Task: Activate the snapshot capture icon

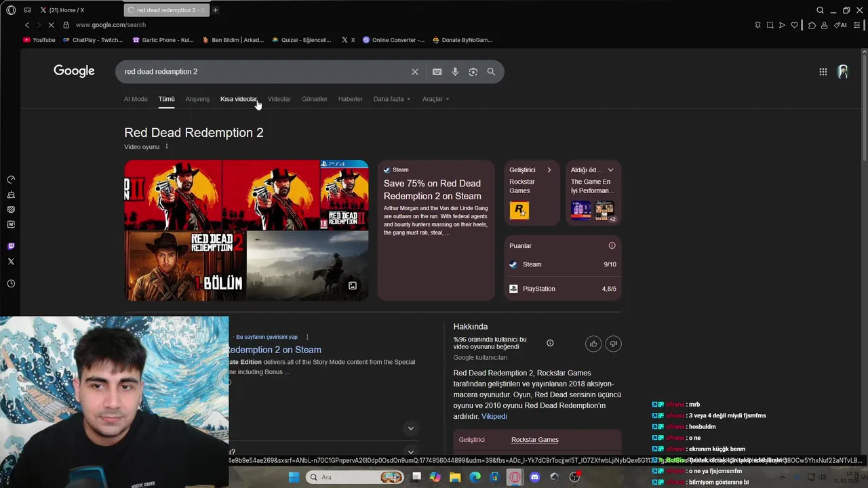Action: pos(770,25)
